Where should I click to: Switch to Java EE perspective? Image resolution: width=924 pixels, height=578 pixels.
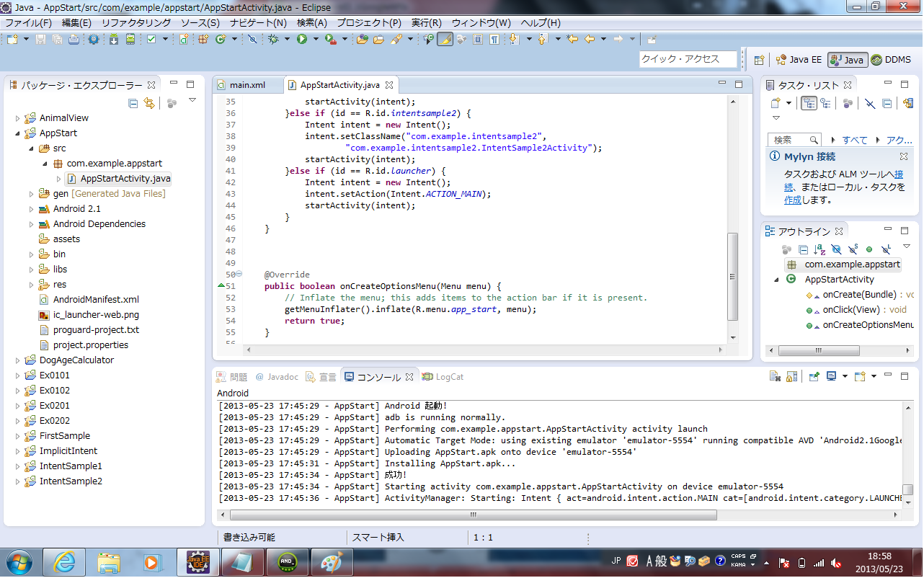[798, 60]
